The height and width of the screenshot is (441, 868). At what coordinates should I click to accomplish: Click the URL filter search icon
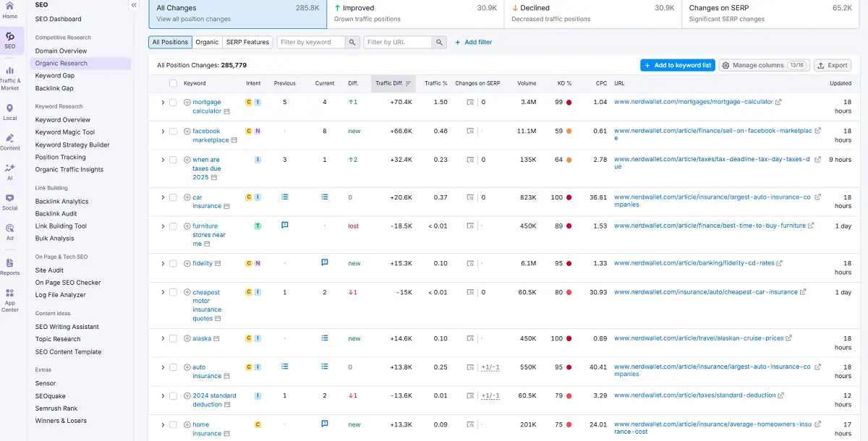point(439,42)
